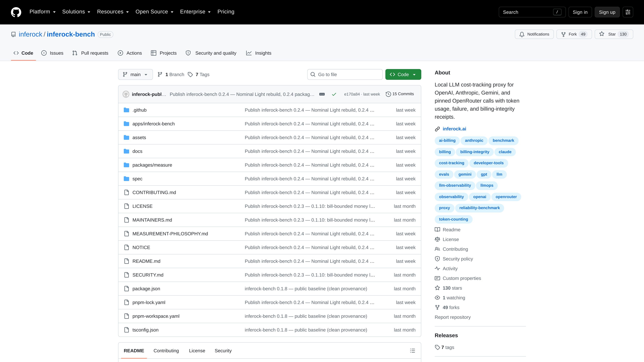
Task: Click the scales icon beside License
Action: (437, 239)
